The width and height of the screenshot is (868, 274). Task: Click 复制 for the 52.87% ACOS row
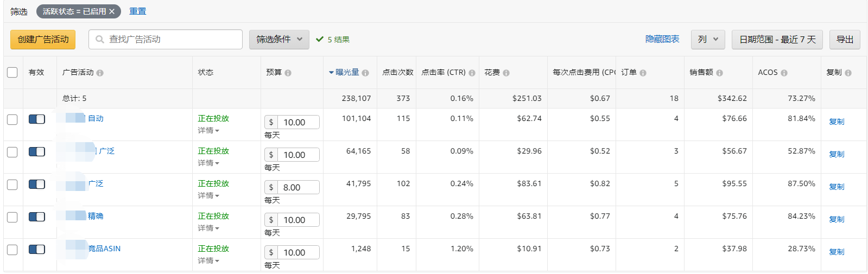click(x=837, y=154)
